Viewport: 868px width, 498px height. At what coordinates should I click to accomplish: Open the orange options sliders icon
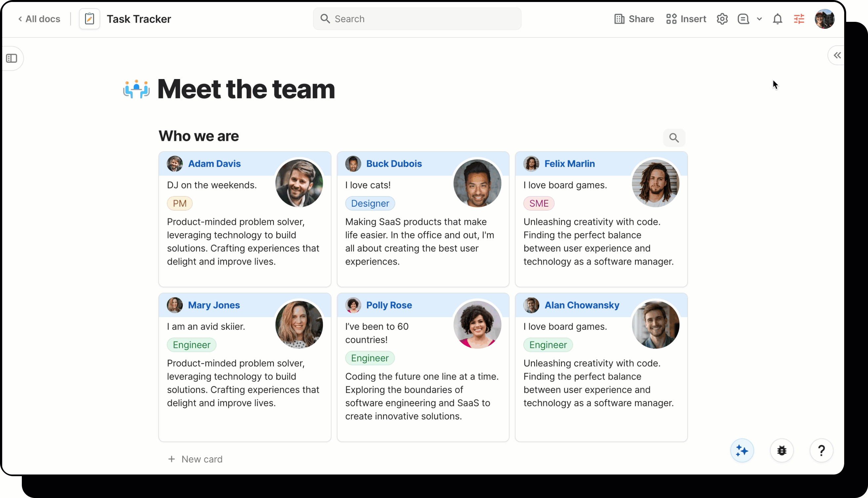(x=799, y=19)
